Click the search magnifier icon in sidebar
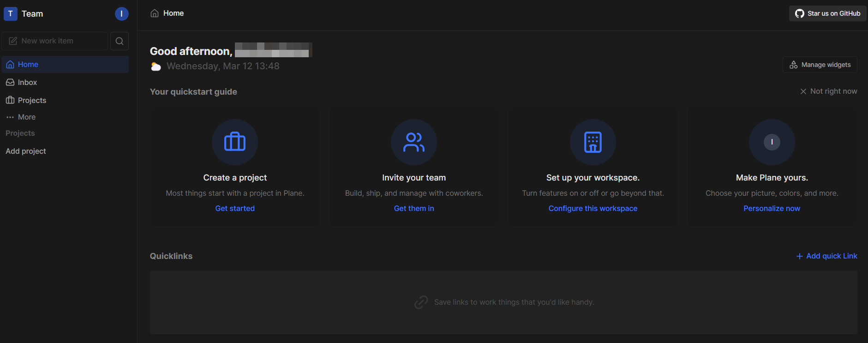This screenshot has width=868, height=343. click(120, 41)
